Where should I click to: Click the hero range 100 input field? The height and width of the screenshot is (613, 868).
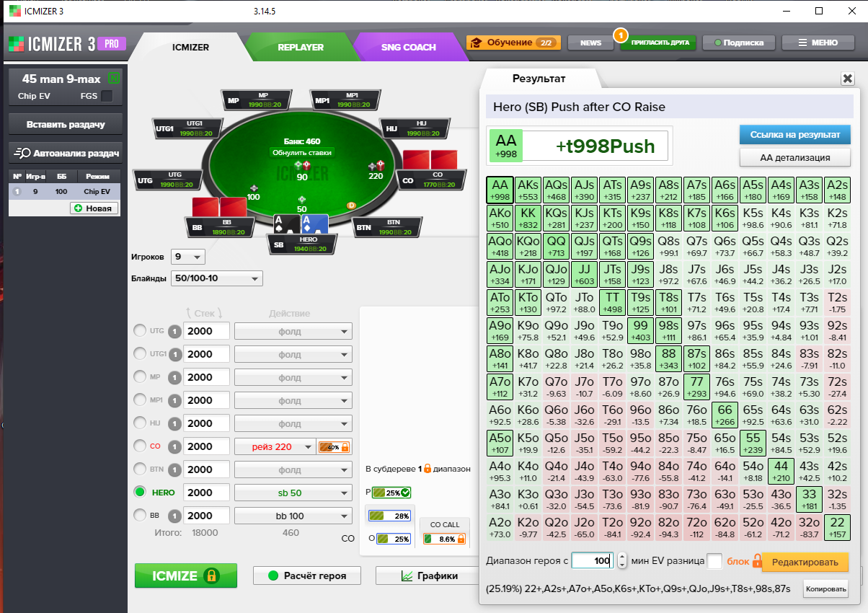coord(593,561)
